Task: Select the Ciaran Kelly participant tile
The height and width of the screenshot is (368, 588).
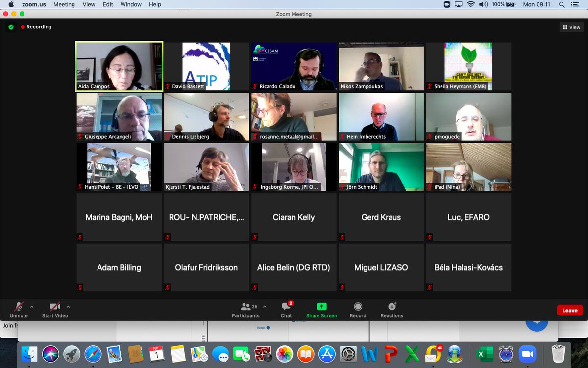Action: pos(294,217)
